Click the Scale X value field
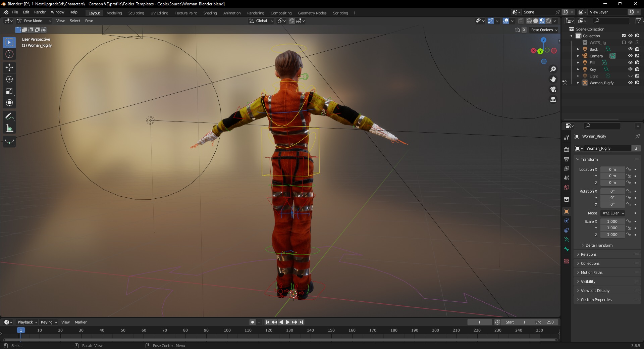This screenshot has height=349, width=644. (x=612, y=221)
